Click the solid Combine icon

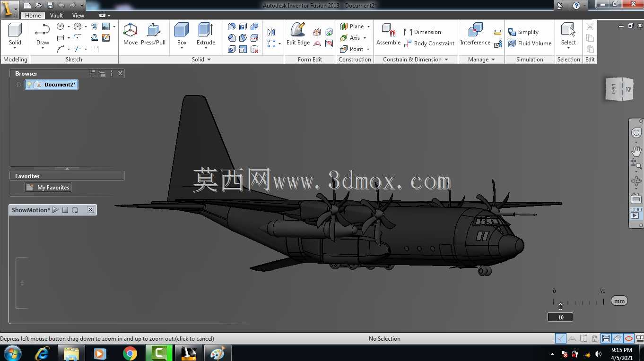(254, 26)
